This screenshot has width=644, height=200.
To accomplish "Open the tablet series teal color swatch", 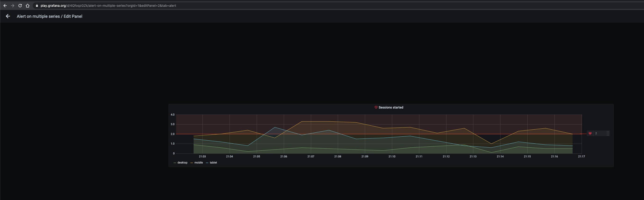I will (207, 163).
